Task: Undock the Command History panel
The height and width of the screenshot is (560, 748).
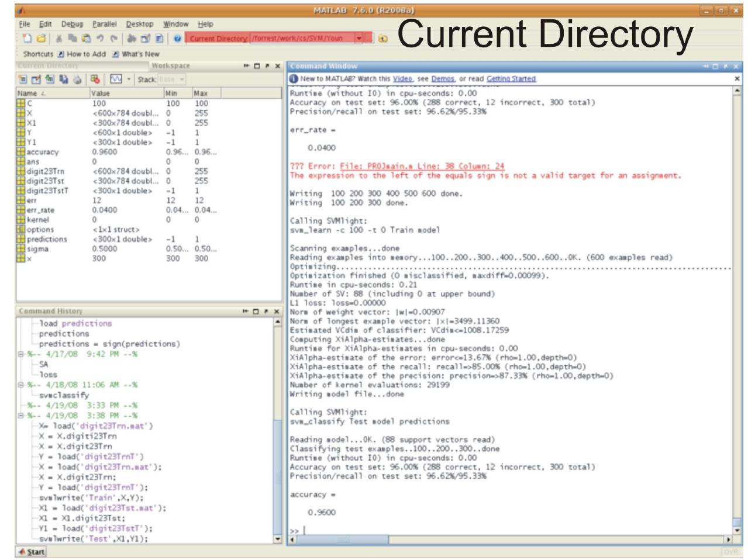Action: [x=267, y=312]
